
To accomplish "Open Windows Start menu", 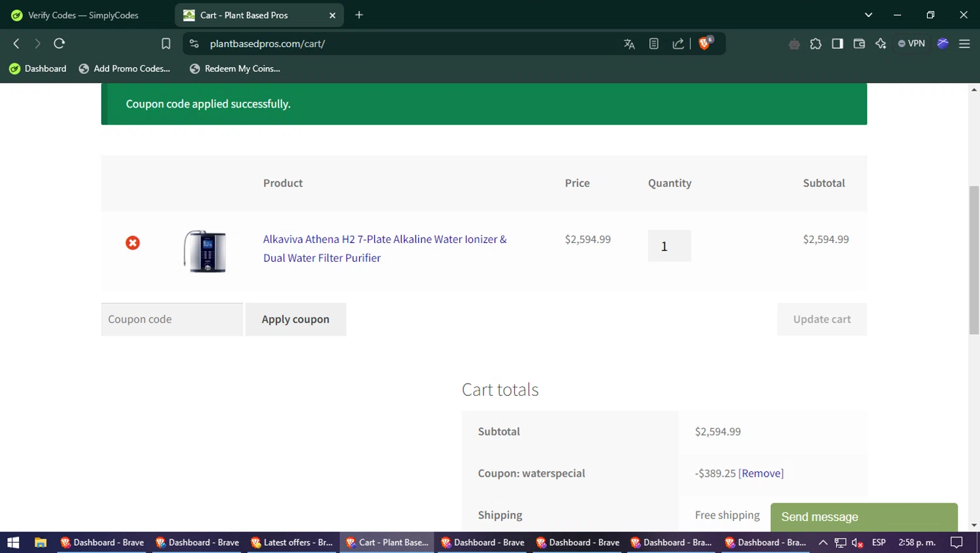I will [13, 543].
